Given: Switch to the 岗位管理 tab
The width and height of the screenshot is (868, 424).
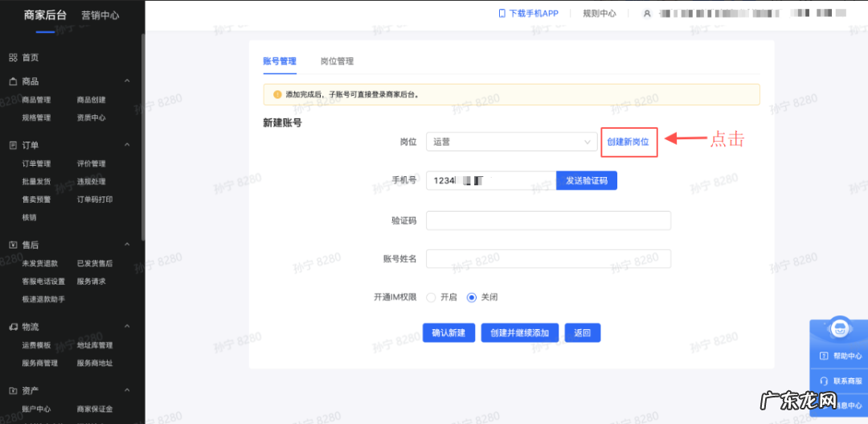Looking at the screenshot, I should [x=337, y=61].
